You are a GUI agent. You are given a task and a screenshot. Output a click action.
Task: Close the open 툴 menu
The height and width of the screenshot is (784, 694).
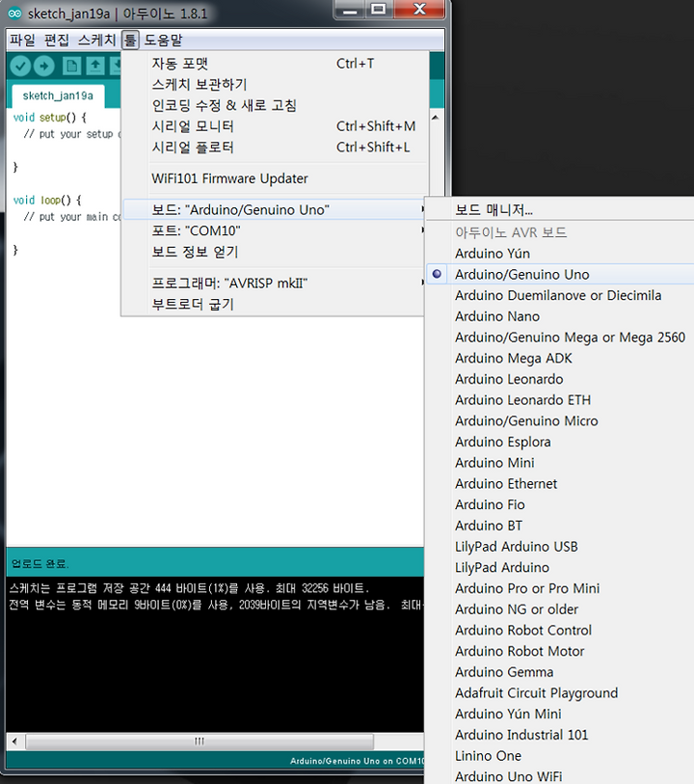click(x=130, y=40)
